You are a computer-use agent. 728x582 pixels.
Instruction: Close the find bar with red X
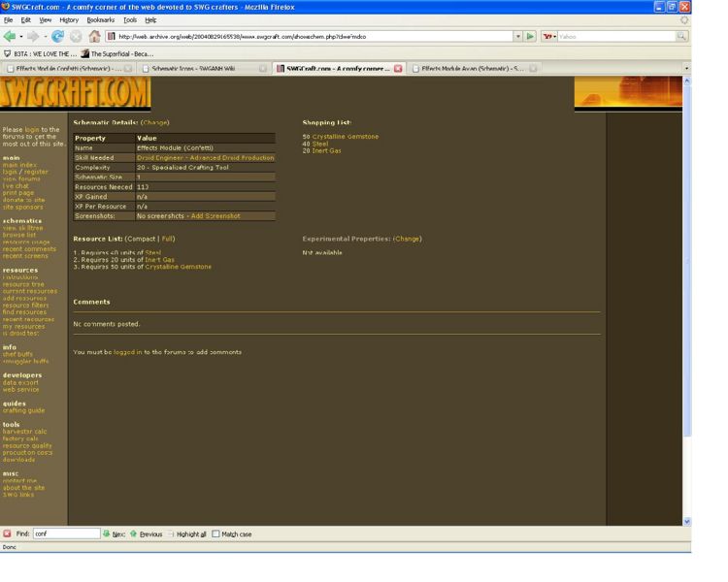(x=8, y=533)
